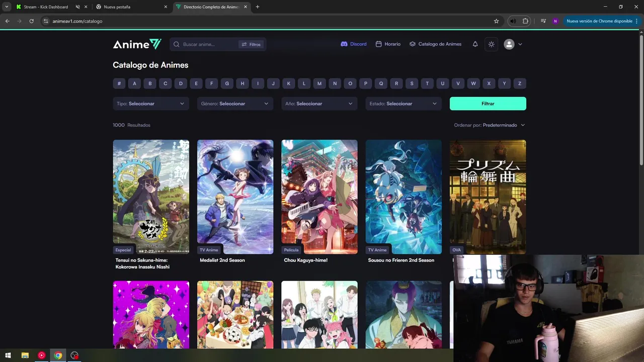This screenshot has width=644, height=362.
Task: Filter catalog by letter H
Action: pos(243,83)
